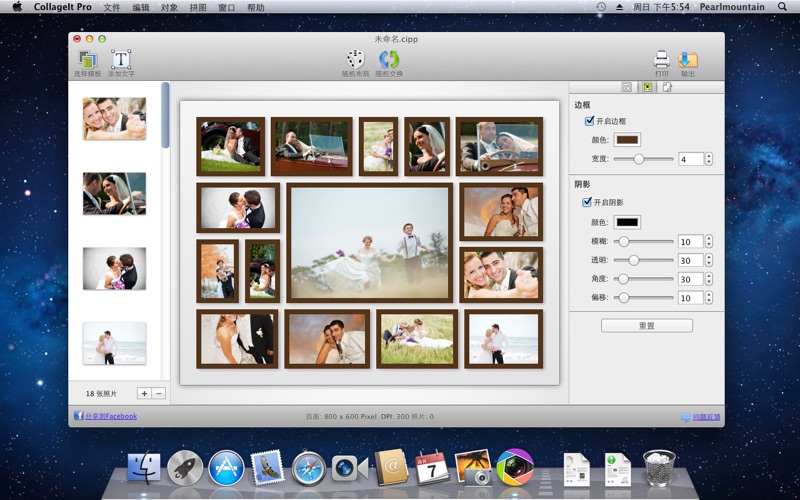Screen dimensions: 800x500
Task: Select the large center wedding photo
Action: (x=370, y=242)
